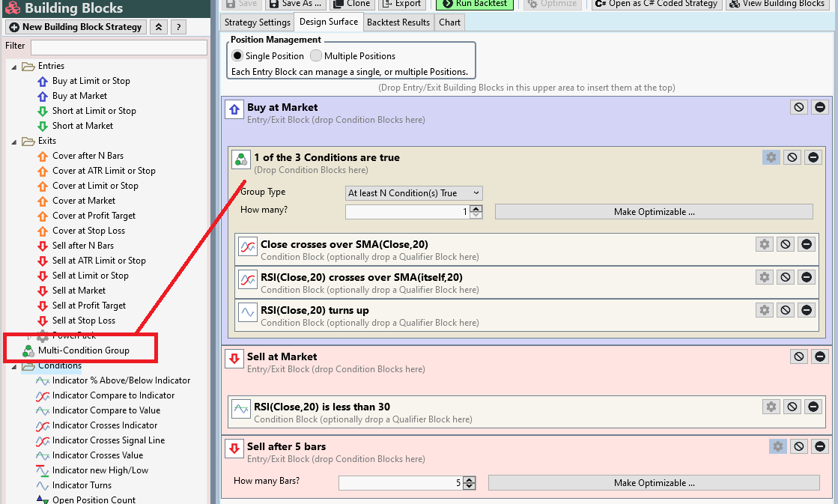Click the collapse-all double chevron button

tap(158, 27)
